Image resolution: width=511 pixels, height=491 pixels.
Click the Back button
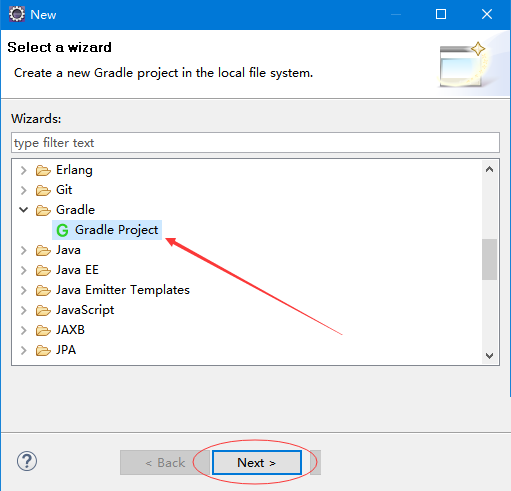tap(165, 462)
